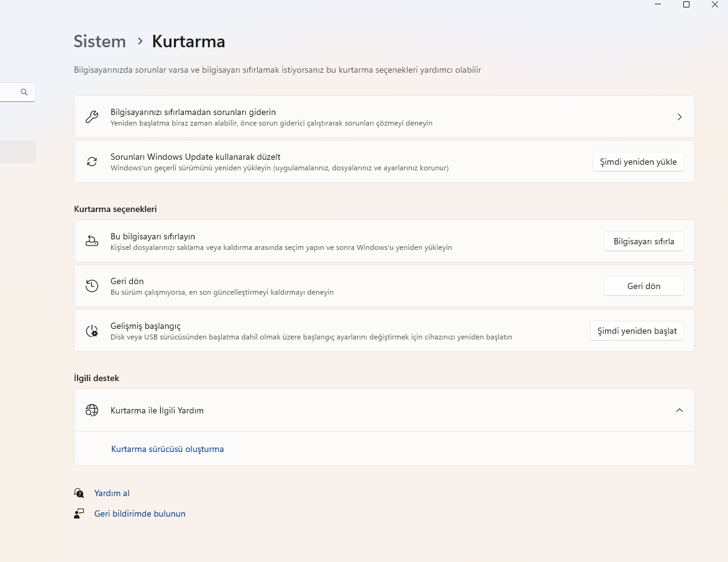Click the Kurtarma seçenekleri heading
Image resolution: width=728 pixels, height=562 pixels.
coord(115,209)
